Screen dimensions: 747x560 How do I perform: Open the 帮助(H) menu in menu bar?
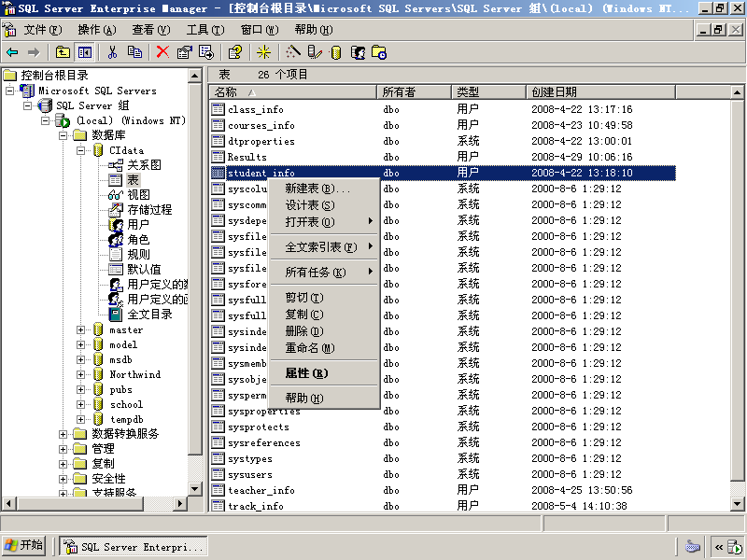coord(314,30)
